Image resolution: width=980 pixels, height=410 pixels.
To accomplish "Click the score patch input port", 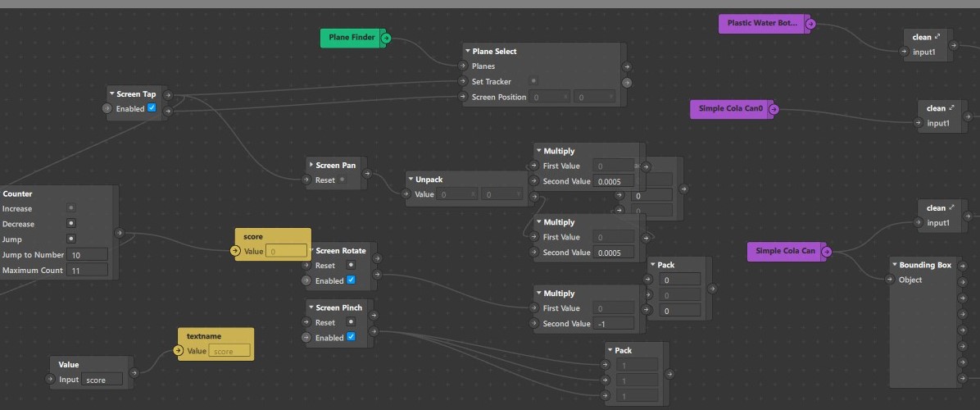I will [x=236, y=251].
